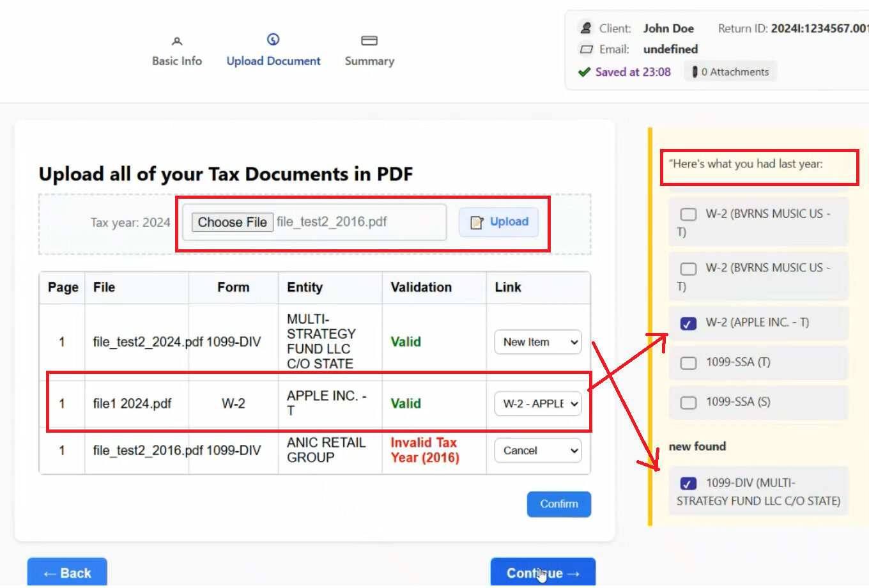Screen dimensions: 869x588
Task: Open the Cancel link dropdown
Action: point(537,451)
